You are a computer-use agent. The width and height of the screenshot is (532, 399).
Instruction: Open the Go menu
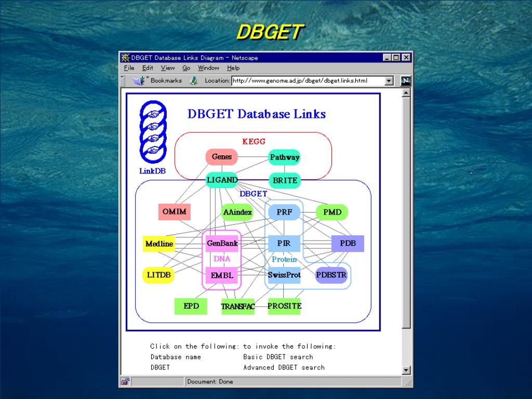187,68
